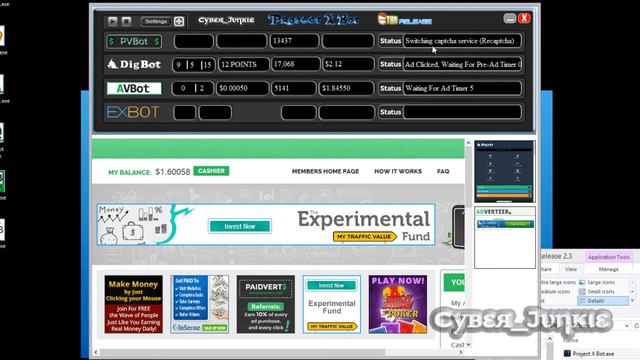Click the MY BALANCE amount $1.60058

coord(173,172)
